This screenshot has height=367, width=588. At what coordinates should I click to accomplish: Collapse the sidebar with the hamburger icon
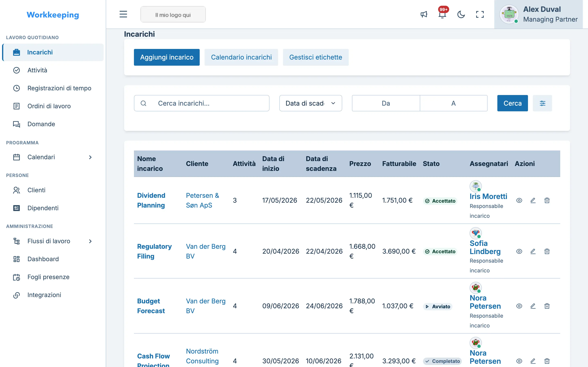click(123, 14)
